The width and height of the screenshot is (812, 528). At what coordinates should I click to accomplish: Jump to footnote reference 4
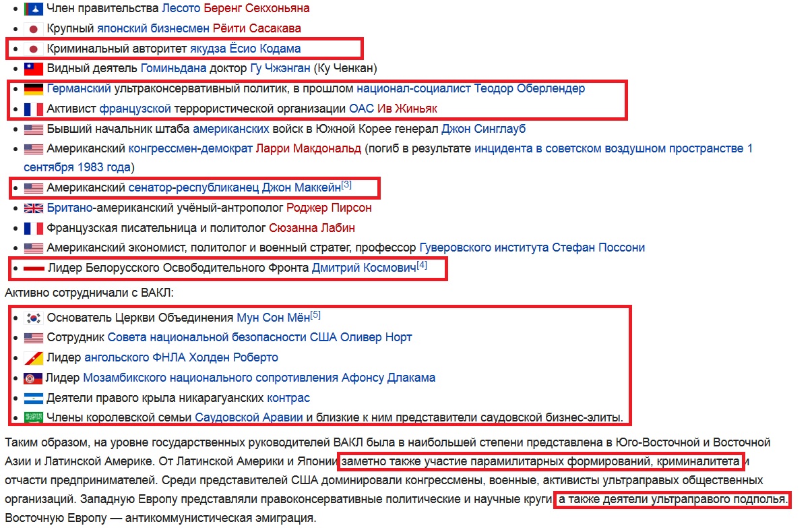coord(422,265)
